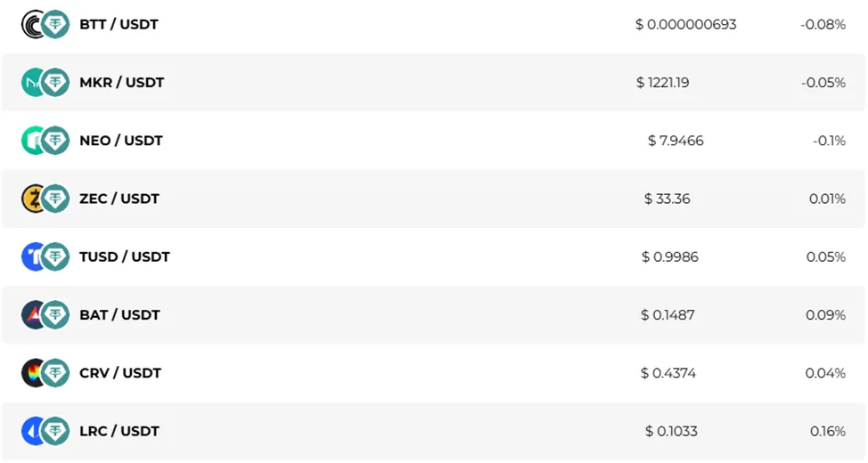Click the ZEC coin icon
This screenshot has height=463, width=868.
(x=32, y=199)
